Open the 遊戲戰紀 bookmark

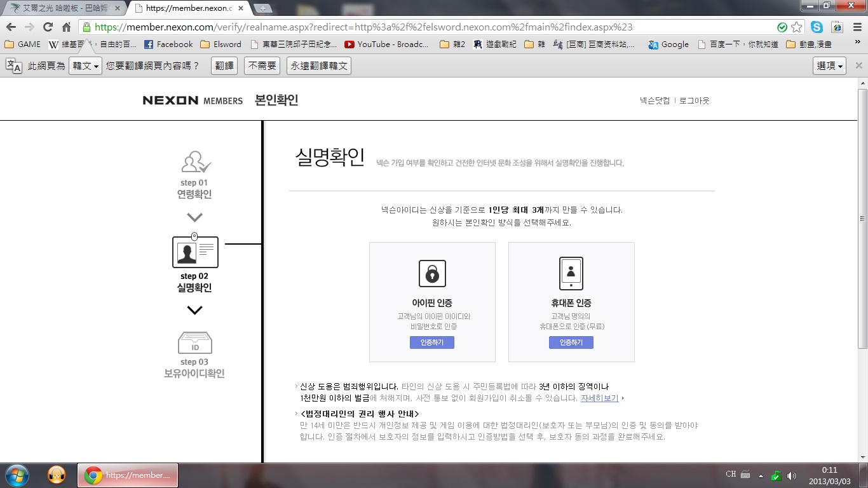click(495, 44)
